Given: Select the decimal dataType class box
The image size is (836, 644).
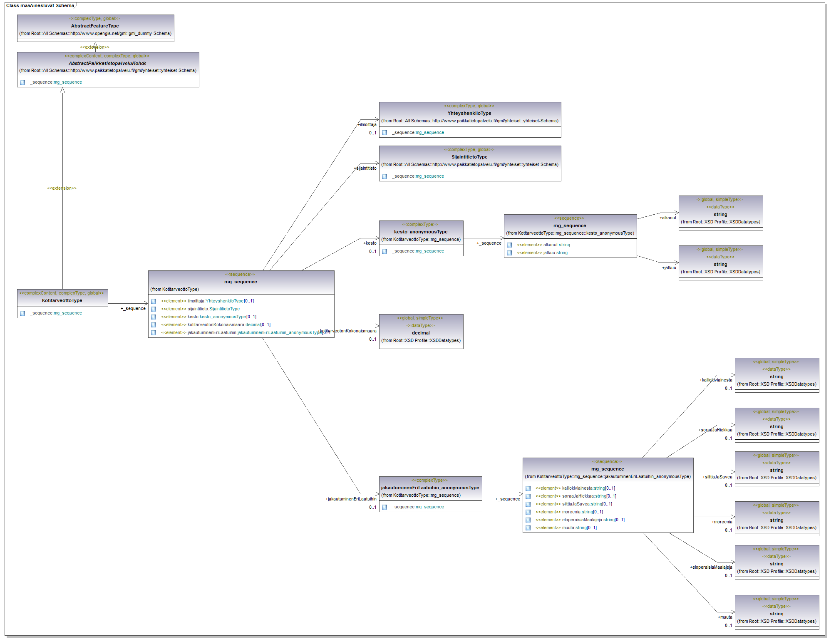Looking at the screenshot, I should point(421,332).
